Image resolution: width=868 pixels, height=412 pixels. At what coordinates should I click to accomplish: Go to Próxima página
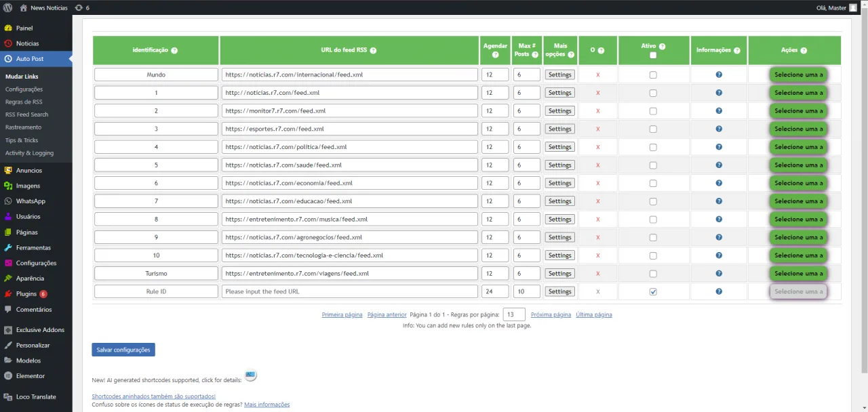tap(551, 314)
